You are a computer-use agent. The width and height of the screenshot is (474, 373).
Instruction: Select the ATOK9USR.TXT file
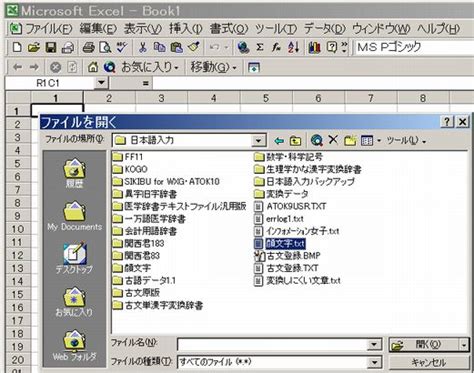coord(290,206)
